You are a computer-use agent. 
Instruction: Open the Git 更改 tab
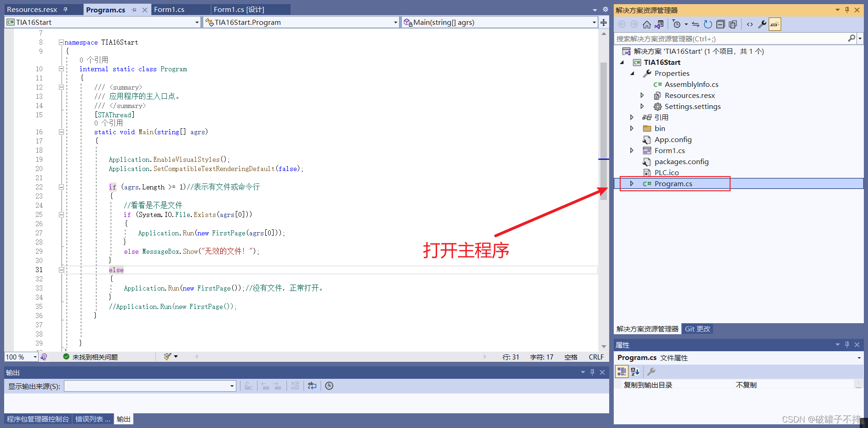[697, 329]
